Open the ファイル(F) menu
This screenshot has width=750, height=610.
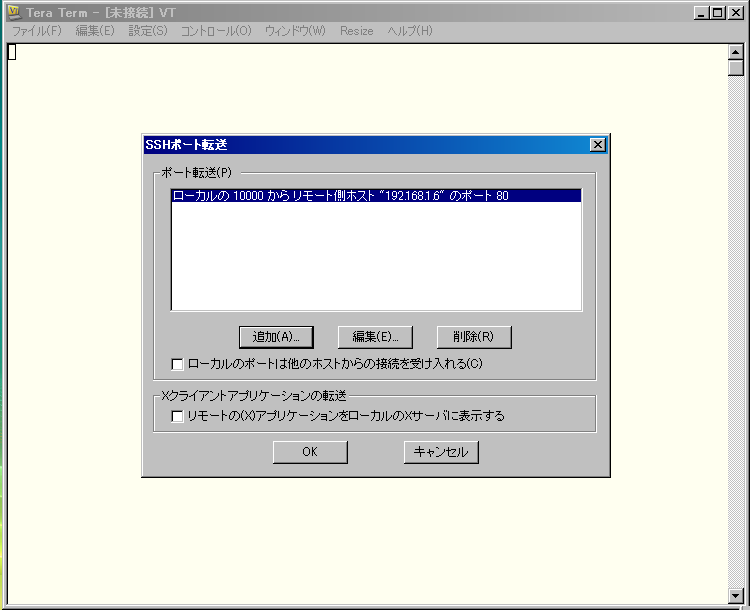pos(36,31)
